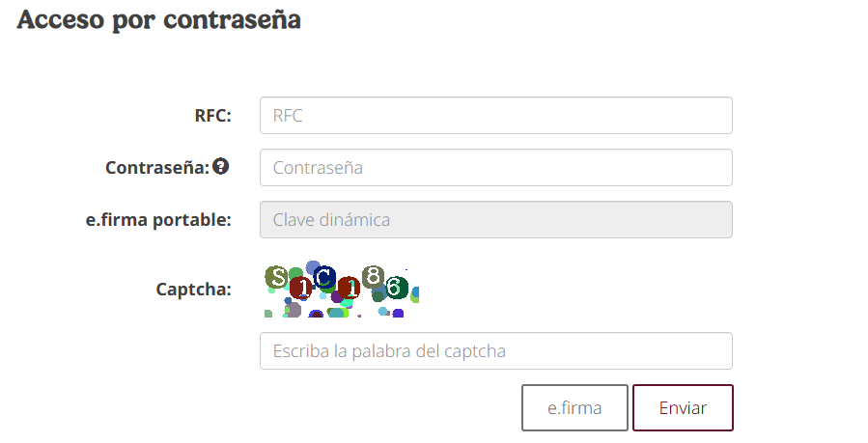Click the captcha image
Image resolution: width=868 pixels, height=443 pixels.
coord(342,289)
